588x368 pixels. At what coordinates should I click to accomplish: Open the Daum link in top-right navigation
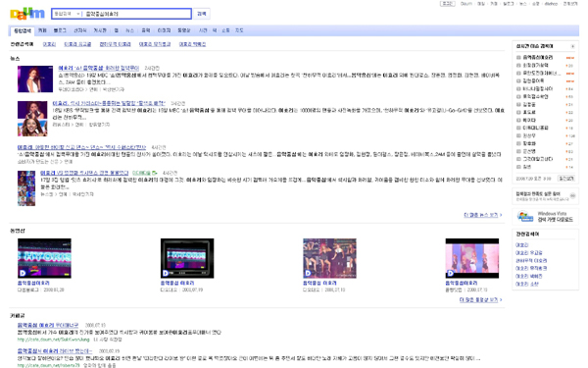(466, 4)
